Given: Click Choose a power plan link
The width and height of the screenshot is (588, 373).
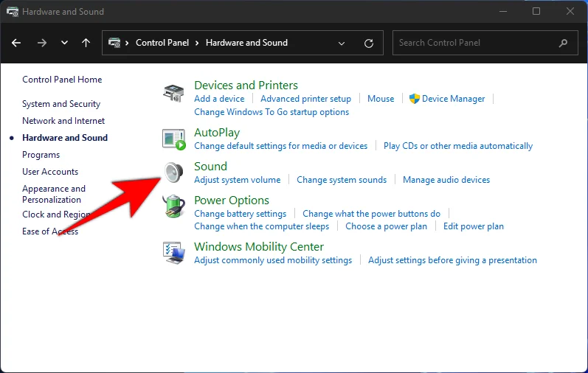Looking at the screenshot, I should [386, 226].
